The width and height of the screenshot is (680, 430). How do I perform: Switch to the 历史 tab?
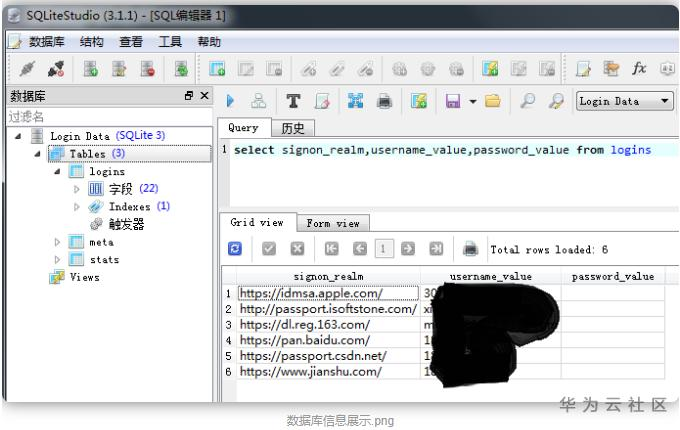pyautogui.click(x=293, y=128)
